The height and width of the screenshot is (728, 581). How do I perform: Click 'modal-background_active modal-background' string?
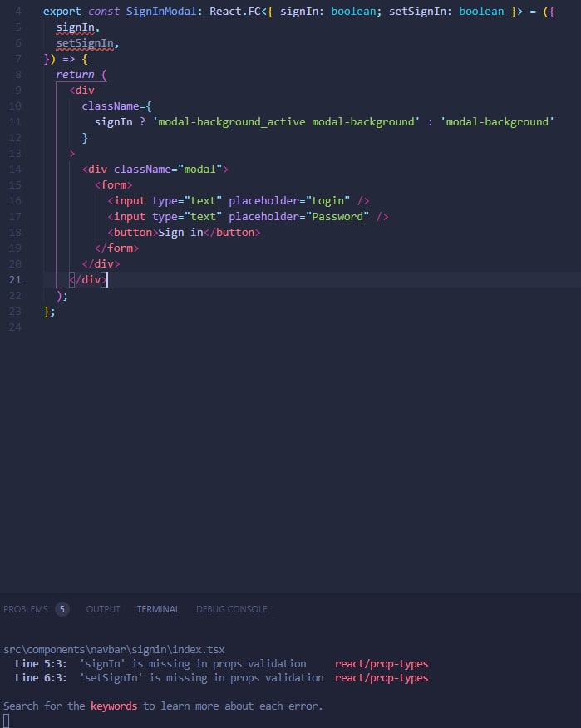(286, 122)
